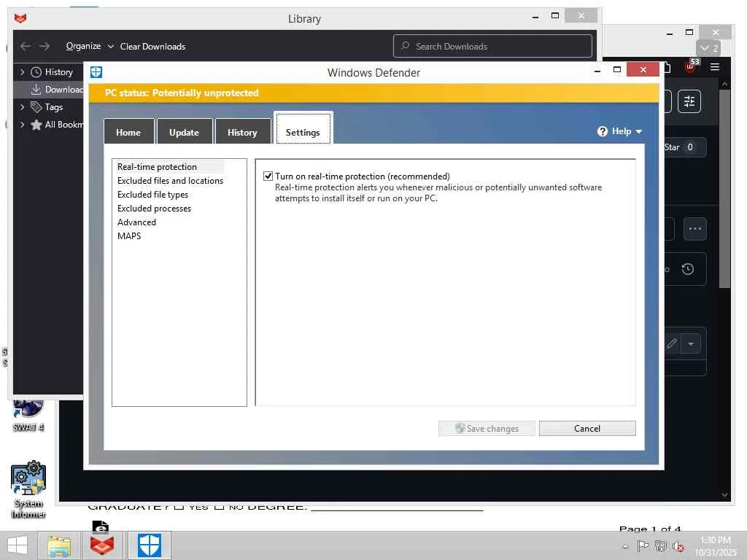This screenshot has width=747, height=560.
Task: Click the browser page vertical scrollbar
Action: coord(724,189)
